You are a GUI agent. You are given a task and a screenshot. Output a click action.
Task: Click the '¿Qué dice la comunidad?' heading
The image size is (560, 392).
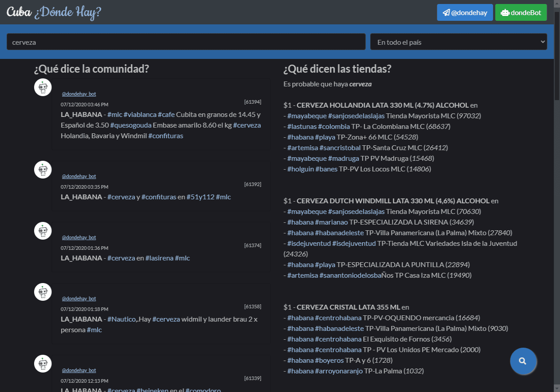(x=91, y=69)
